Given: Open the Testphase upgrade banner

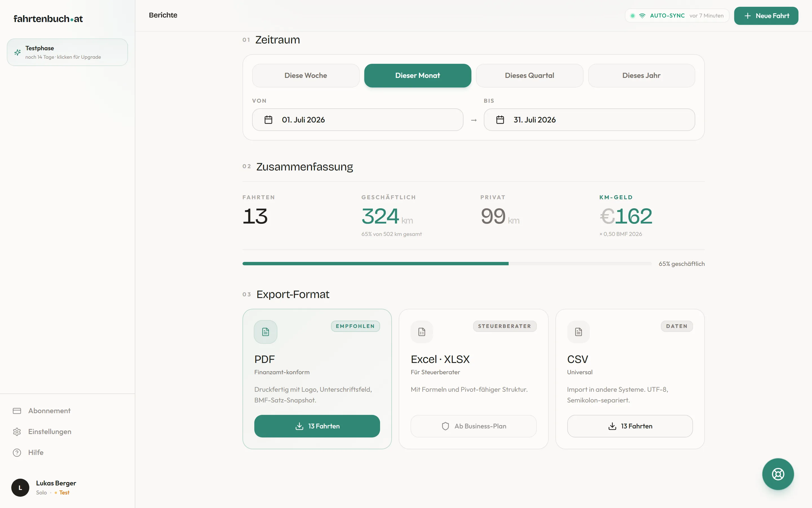Looking at the screenshot, I should 67,52.
